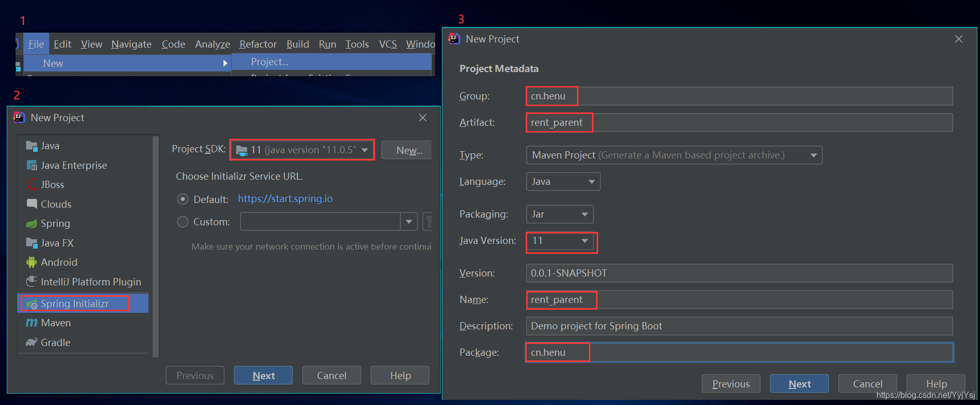Click the Java Enterprise icon
Image resolution: width=980 pixels, height=405 pixels.
(32, 165)
